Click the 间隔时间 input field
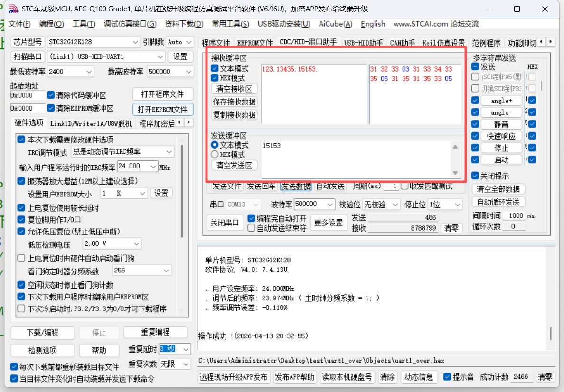This screenshot has height=392, width=564. tap(514, 215)
